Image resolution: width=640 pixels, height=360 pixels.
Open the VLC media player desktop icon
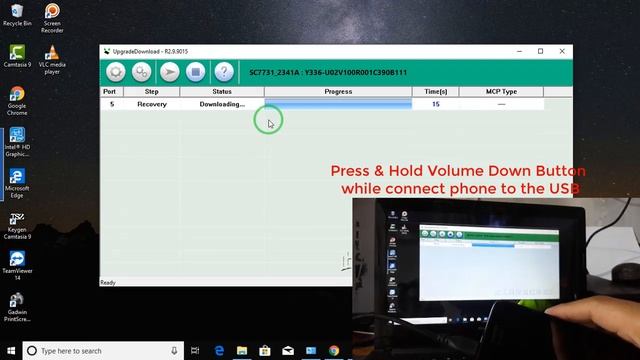52,60
